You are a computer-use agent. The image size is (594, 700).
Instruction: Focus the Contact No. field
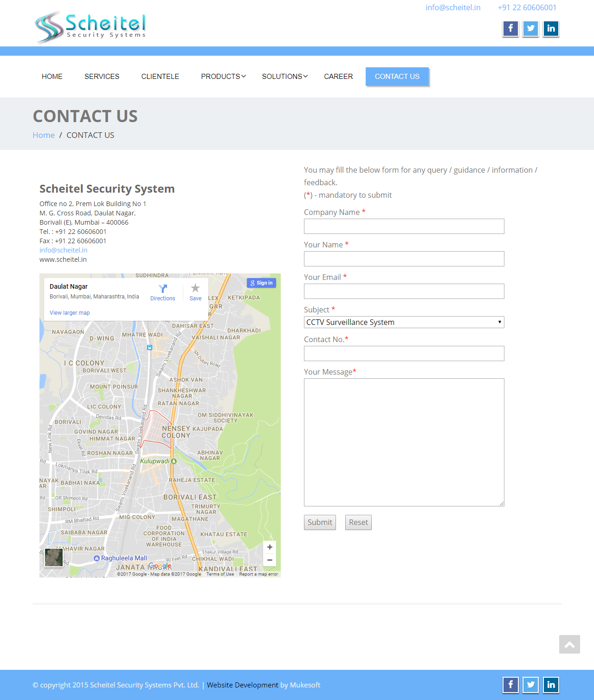click(x=404, y=354)
